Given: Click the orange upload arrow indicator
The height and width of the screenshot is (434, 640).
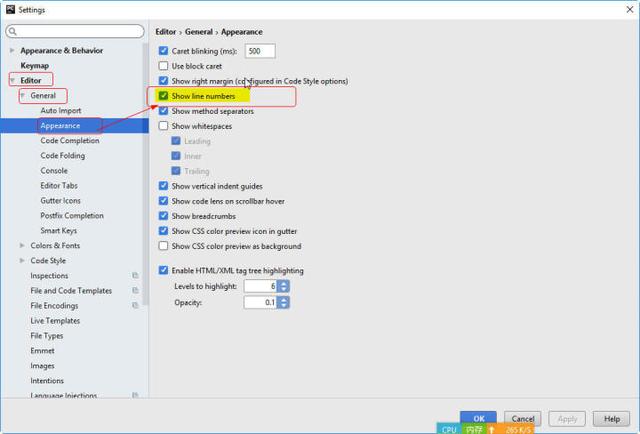Looking at the screenshot, I should 491,429.
